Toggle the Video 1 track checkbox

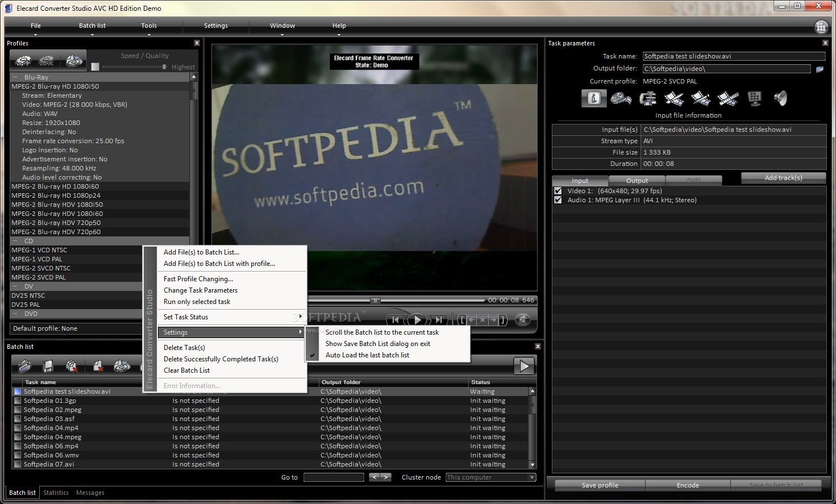558,191
